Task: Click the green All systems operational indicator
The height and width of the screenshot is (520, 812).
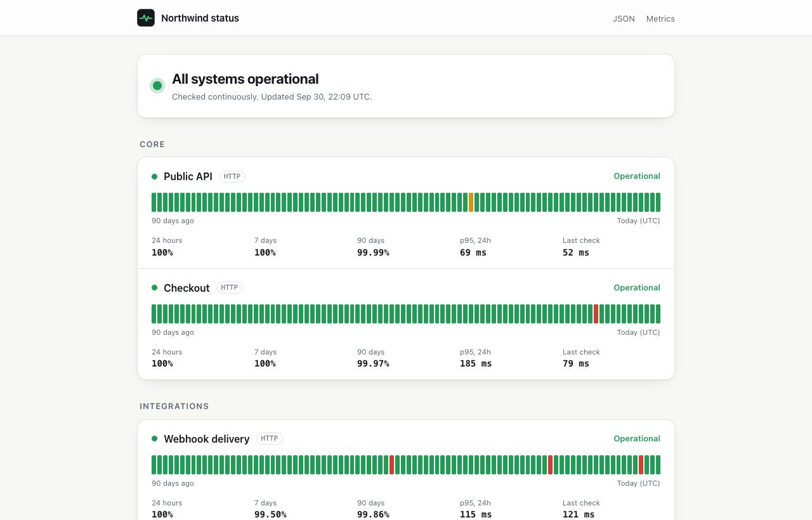Action: pyautogui.click(x=157, y=86)
